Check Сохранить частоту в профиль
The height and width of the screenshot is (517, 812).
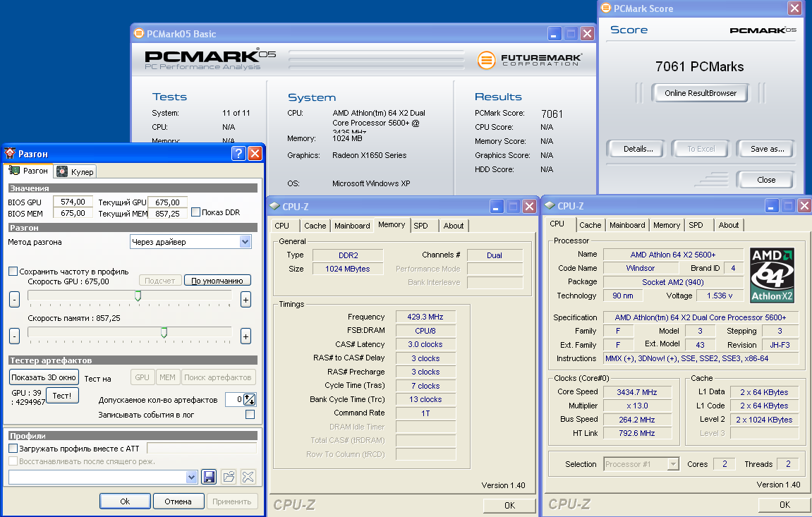[13, 271]
